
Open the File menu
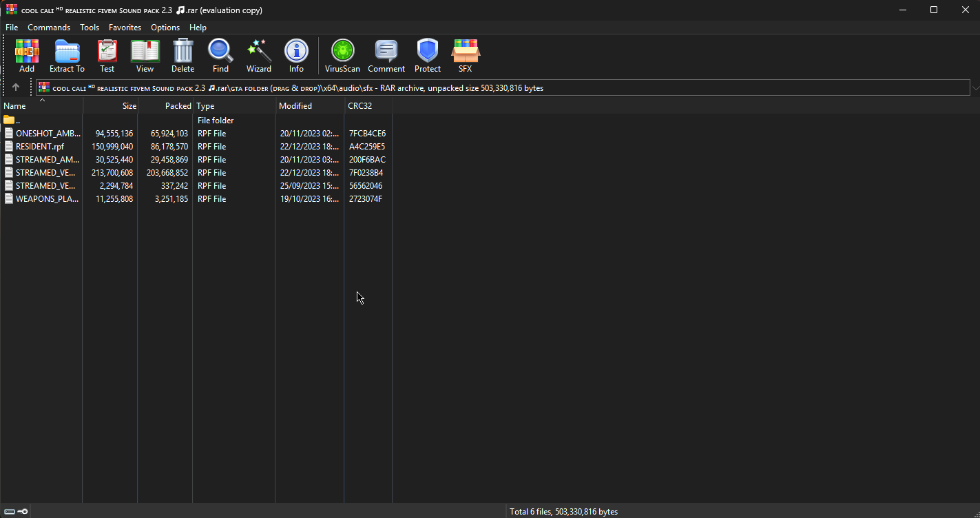click(x=12, y=28)
